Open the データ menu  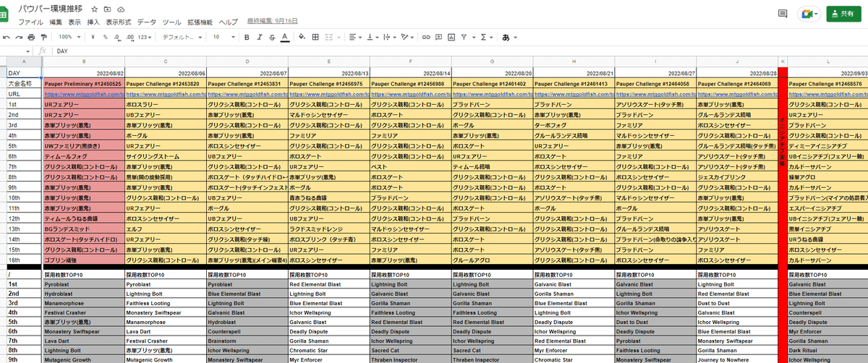tap(147, 22)
